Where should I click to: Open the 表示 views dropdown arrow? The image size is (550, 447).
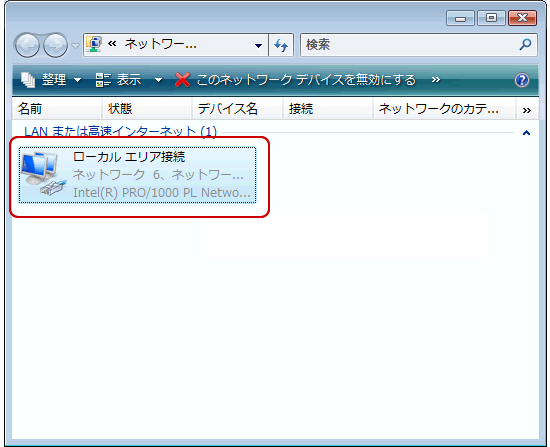tap(159, 80)
